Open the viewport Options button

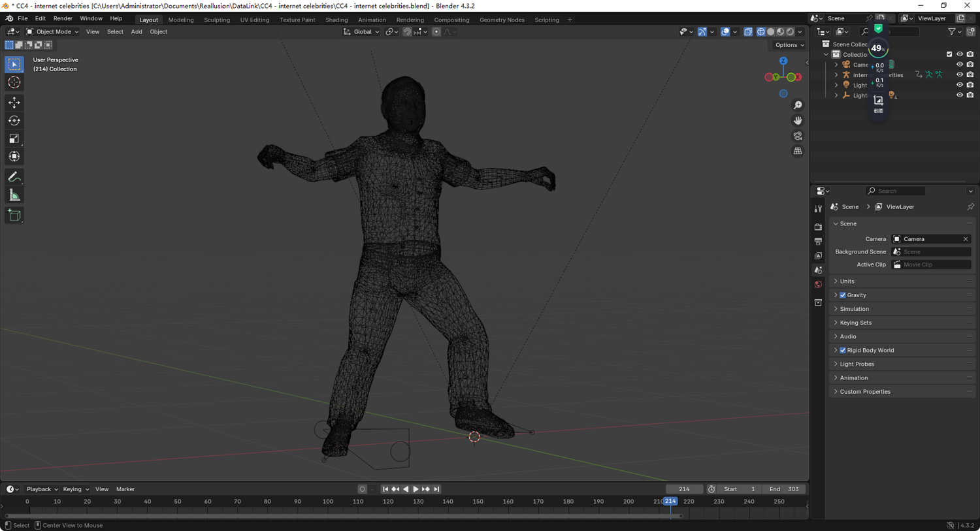click(789, 45)
